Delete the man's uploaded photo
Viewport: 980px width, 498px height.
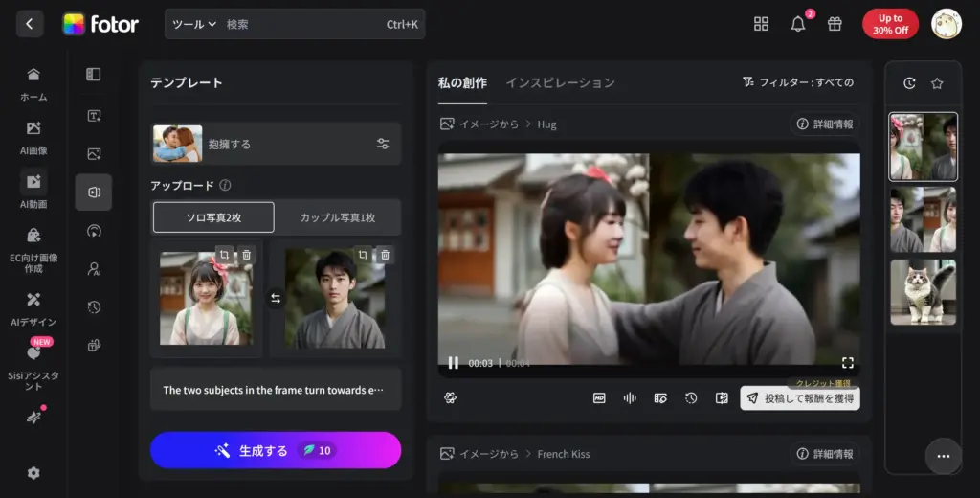(386, 255)
